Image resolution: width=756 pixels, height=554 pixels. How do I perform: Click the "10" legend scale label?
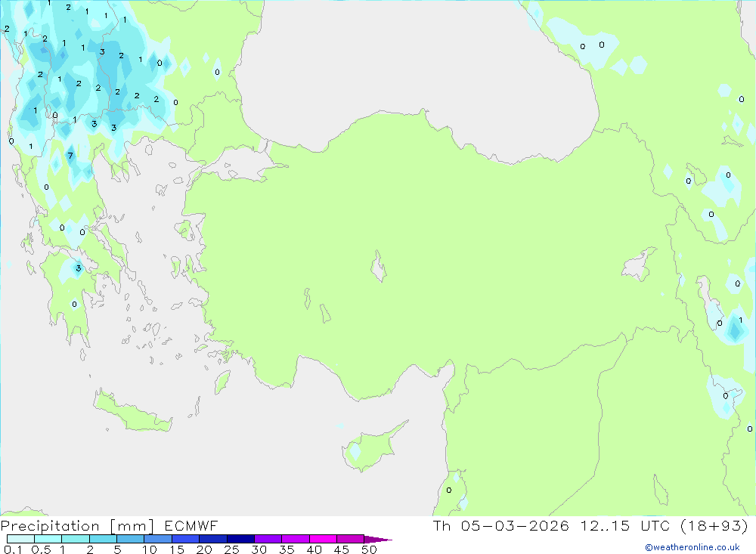[150, 549]
